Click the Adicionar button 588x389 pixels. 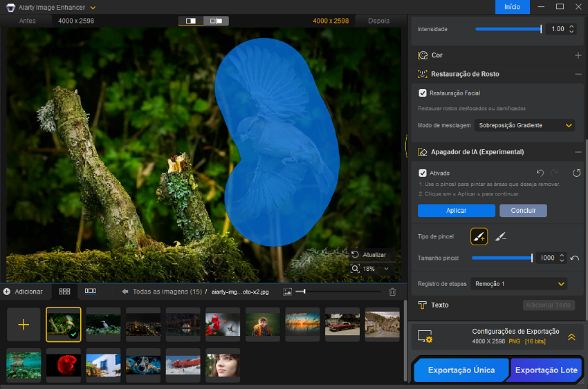23,292
